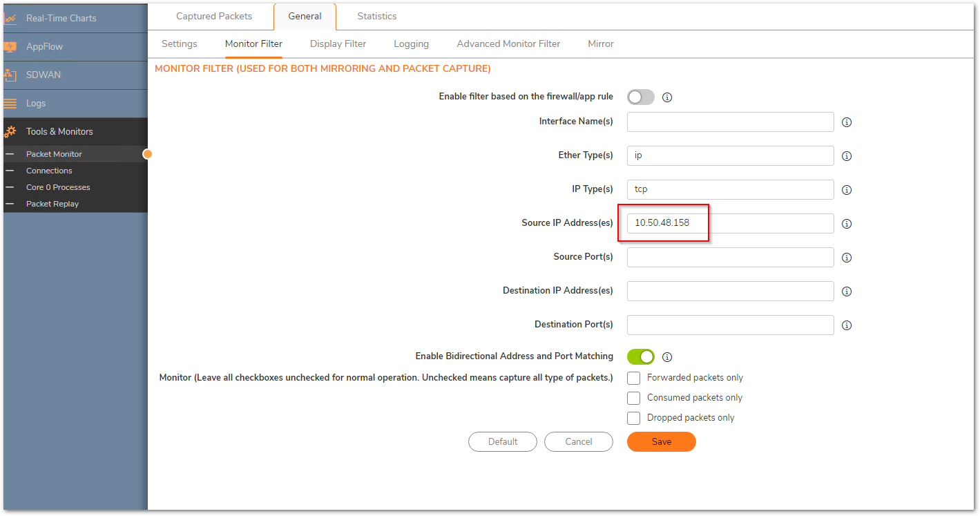This screenshot has height=516, width=980.
Task: Show info icon for Source IP Address(es)
Action: coord(847,224)
